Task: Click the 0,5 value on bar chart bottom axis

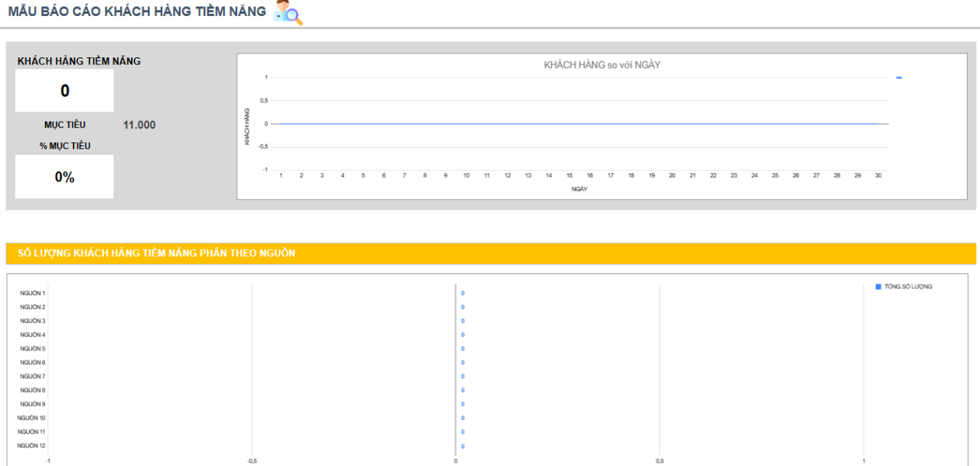Action: 660,461
